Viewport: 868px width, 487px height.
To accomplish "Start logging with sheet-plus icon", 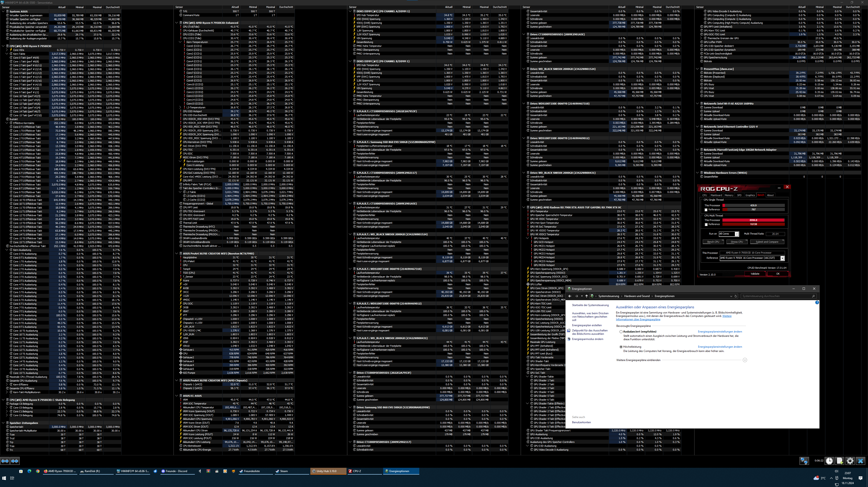I will coord(840,461).
